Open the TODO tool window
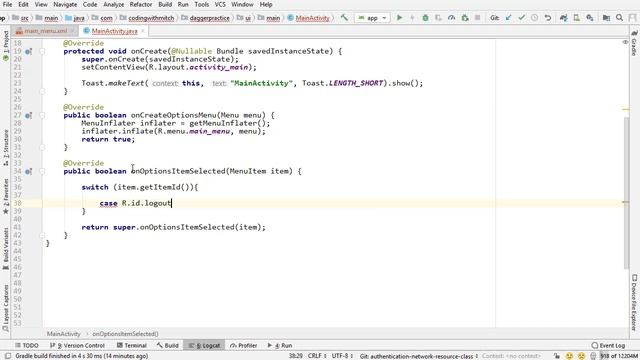The image size is (640, 360). 27,345
